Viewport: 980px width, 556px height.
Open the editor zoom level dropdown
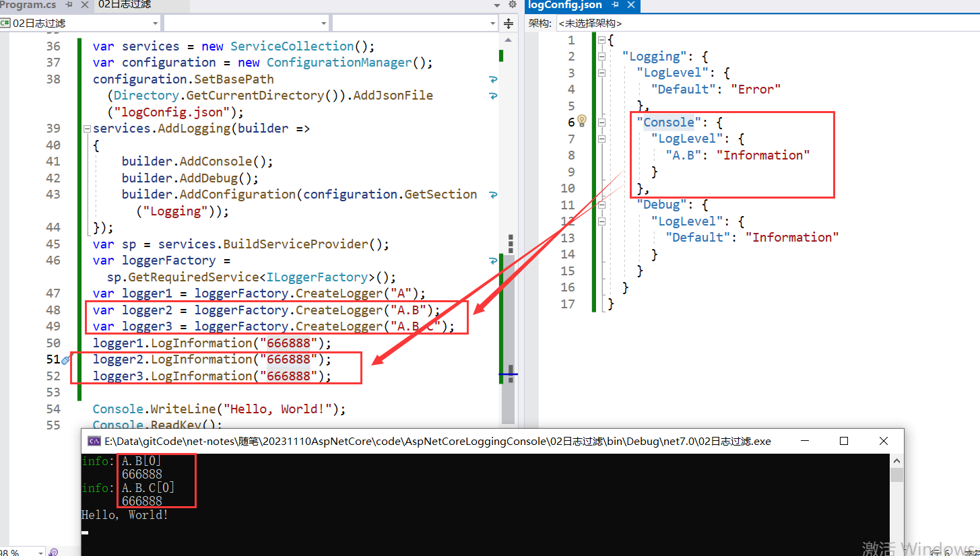pyautogui.click(x=23, y=551)
